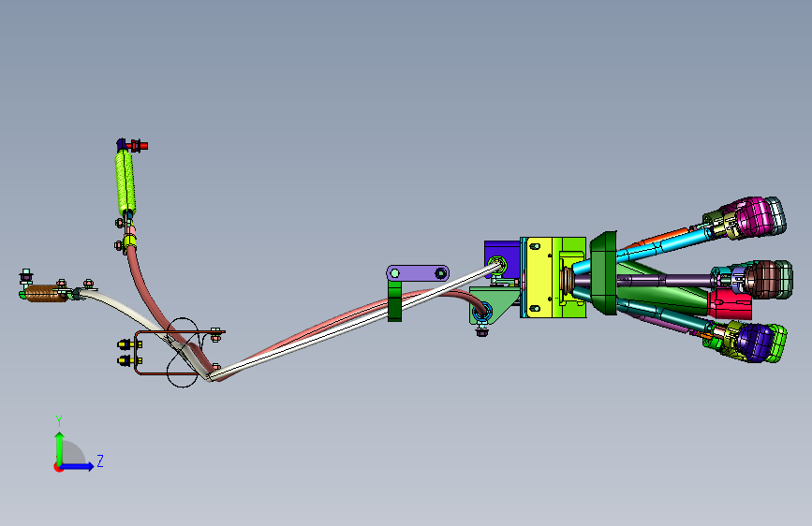This screenshot has width=812, height=526.
Task: Select the green triangular bracket
Action: (492, 305)
